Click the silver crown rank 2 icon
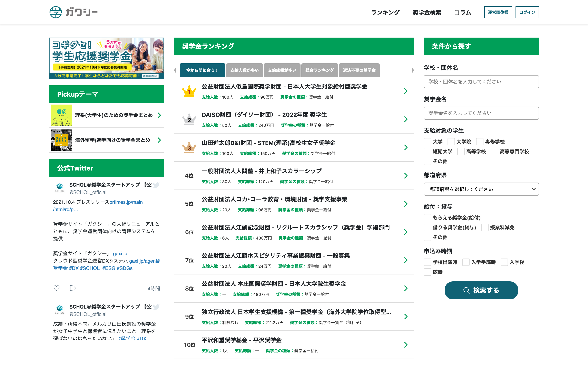588x369 pixels. 189,119
